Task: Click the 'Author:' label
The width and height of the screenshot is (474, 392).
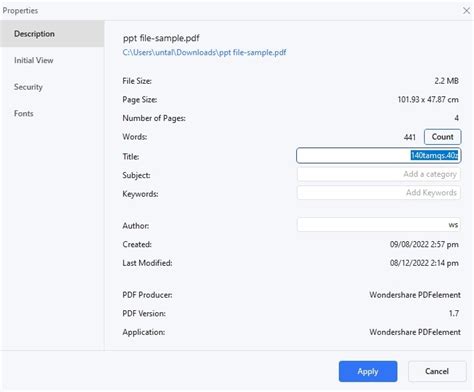Action: click(136, 226)
